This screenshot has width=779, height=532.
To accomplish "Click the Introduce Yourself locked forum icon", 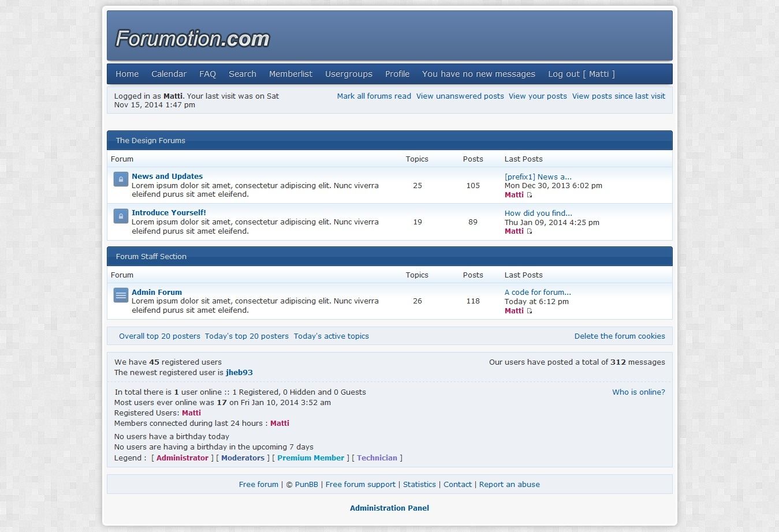I will tap(121, 216).
